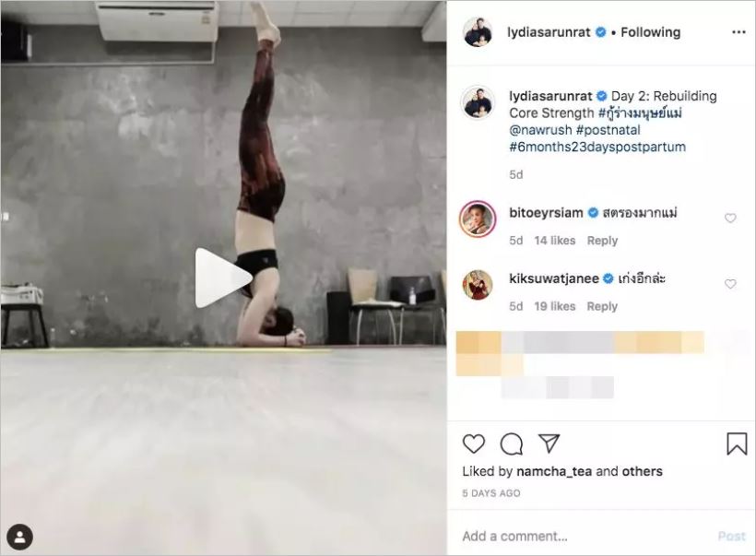Click tagged people icon on video
The height and width of the screenshot is (556, 756).
pos(19,537)
